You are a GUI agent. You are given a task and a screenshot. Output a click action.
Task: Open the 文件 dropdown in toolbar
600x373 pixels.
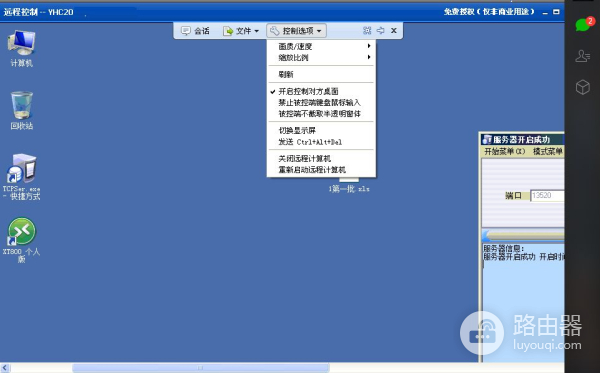[x=241, y=31]
